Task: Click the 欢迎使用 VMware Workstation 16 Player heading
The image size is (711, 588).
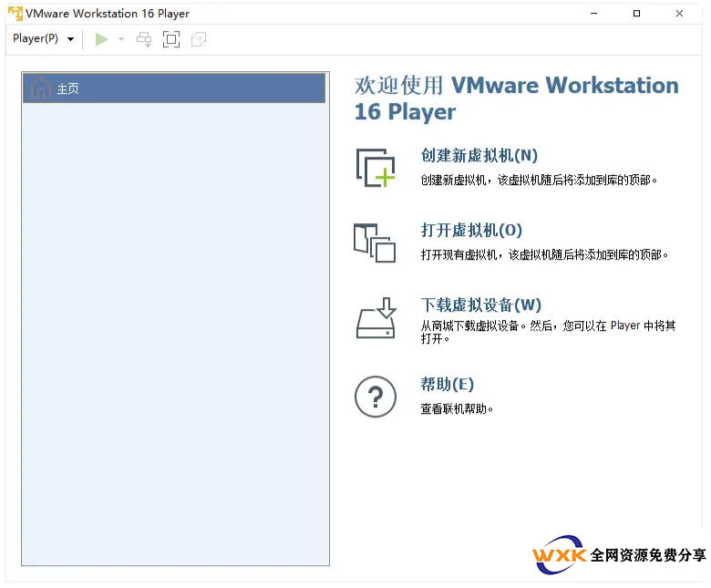Action: point(517,98)
